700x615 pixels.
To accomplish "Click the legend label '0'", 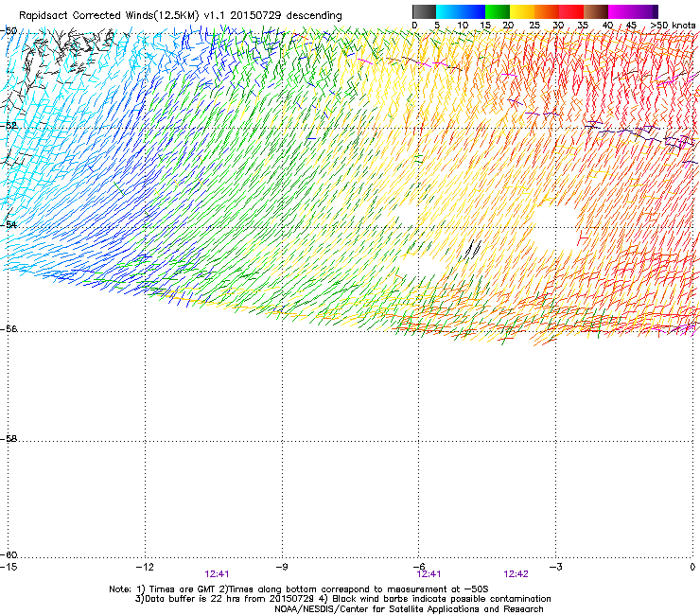I will (x=414, y=26).
